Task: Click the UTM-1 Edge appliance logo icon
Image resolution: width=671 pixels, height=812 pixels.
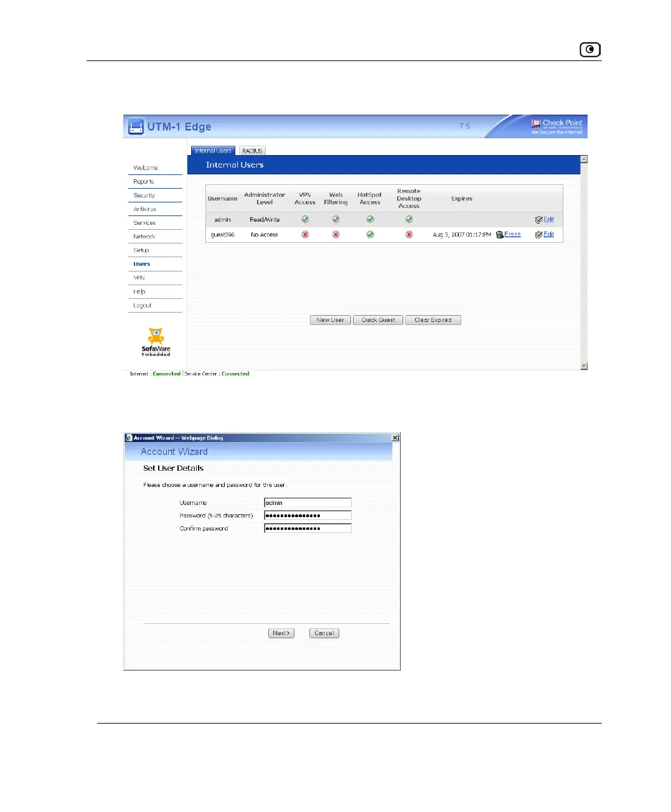Action: (136, 126)
